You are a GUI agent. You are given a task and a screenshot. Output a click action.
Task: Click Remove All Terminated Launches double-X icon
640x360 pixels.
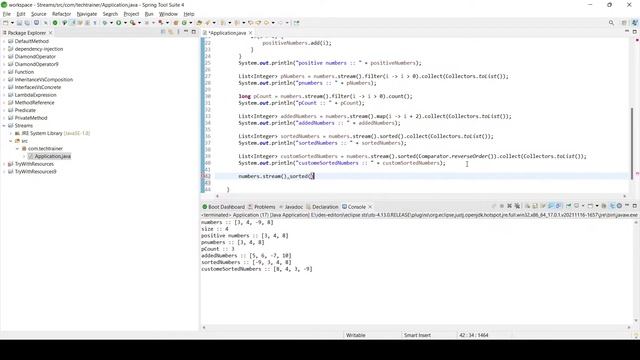point(517,206)
